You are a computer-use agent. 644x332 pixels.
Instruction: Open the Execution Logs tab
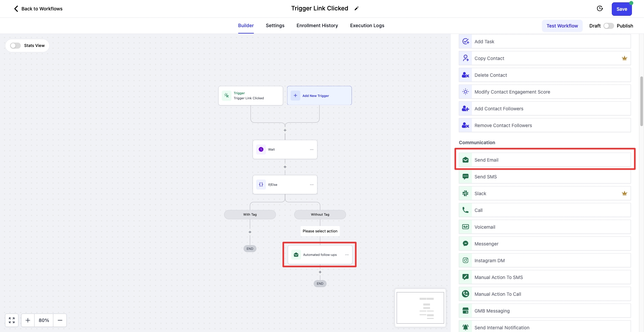click(x=367, y=25)
